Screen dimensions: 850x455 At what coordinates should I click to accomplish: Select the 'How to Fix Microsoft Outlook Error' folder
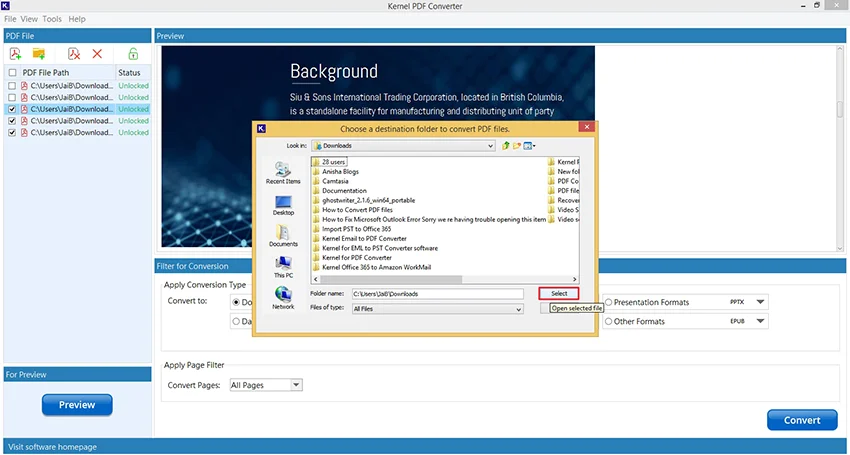pos(429,220)
